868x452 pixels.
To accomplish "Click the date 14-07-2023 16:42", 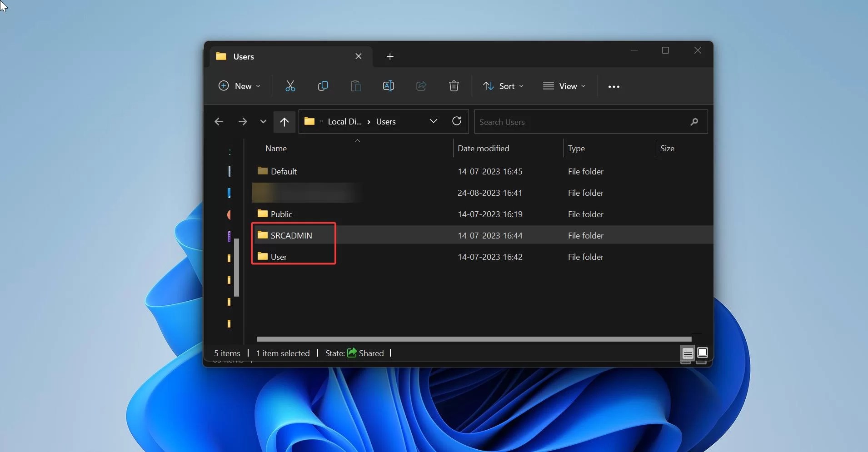I will point(490,257).
